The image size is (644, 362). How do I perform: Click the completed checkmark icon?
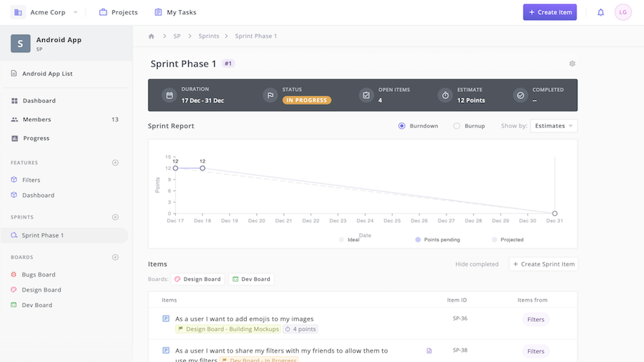[x=520, y=96]
